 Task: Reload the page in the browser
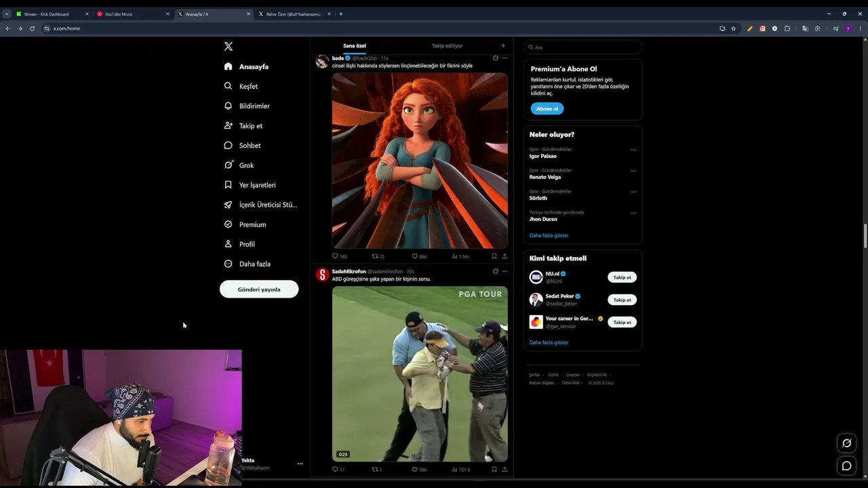[x=32, y=28]
